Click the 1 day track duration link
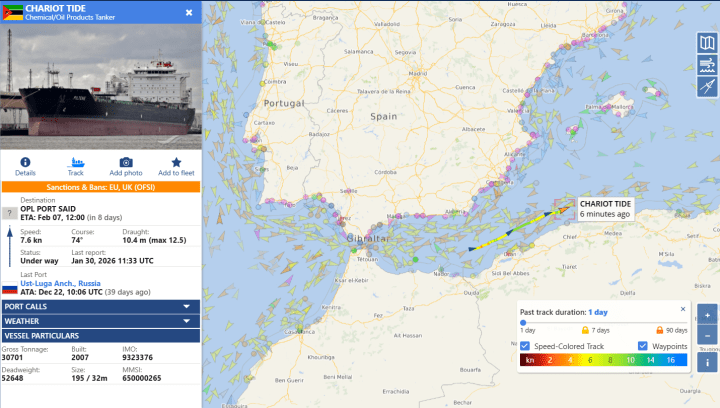720x408 pixels. [598, 312]
